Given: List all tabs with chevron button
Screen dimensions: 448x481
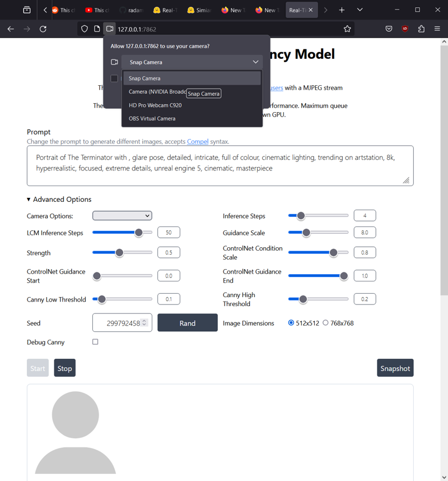Looking at the screenshot, I should pyautogui.click(x=360, y=10).
